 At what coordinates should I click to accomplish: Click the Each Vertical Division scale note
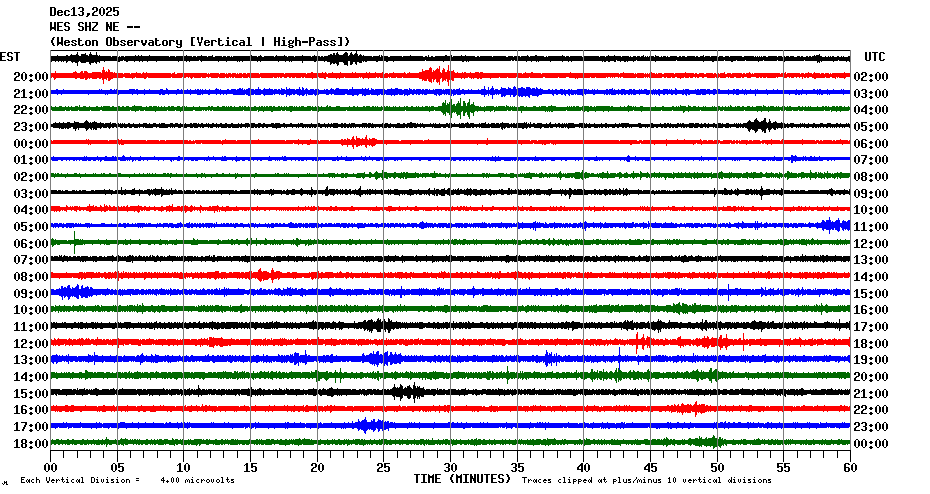[x=127, y=481]
